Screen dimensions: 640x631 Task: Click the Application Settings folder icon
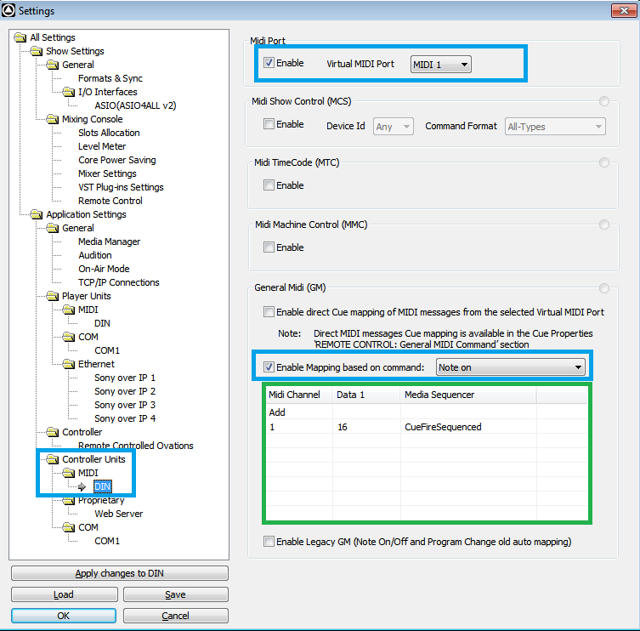point(36,214)
